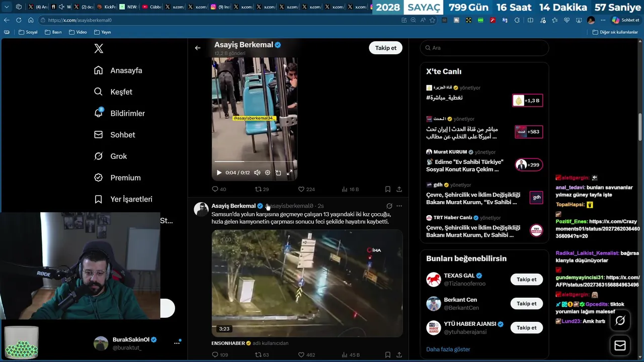This screenshot has width=644, height=362.
Task: Open the browser extensions puzzle icon
Action: click(x=517, y=20)
